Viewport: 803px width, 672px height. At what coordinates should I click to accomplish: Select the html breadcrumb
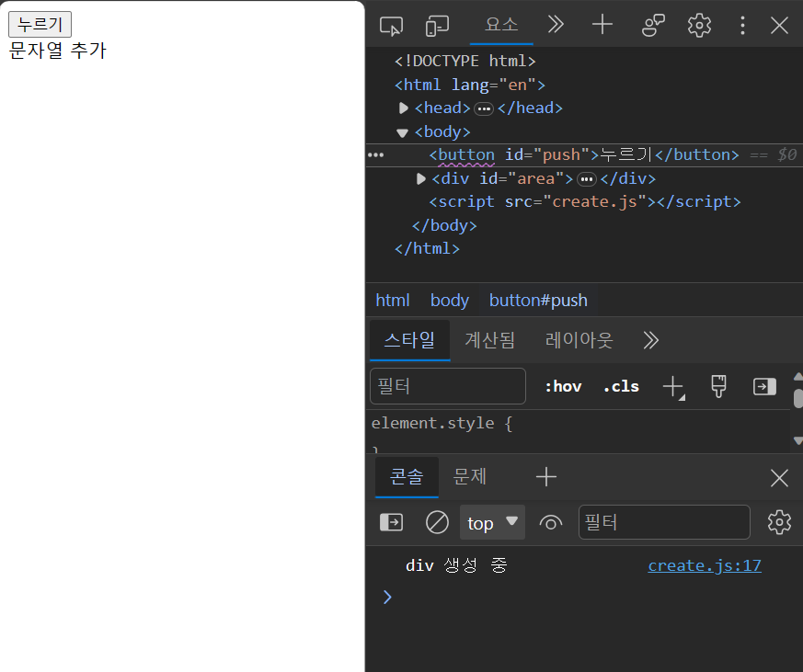(392, 300)
